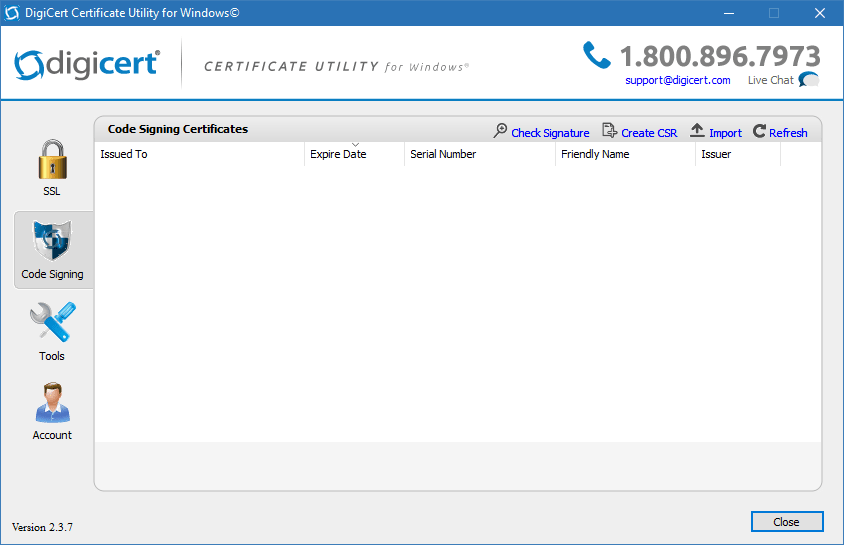Sort by Friendly Name column header

(x=625, y=154)
